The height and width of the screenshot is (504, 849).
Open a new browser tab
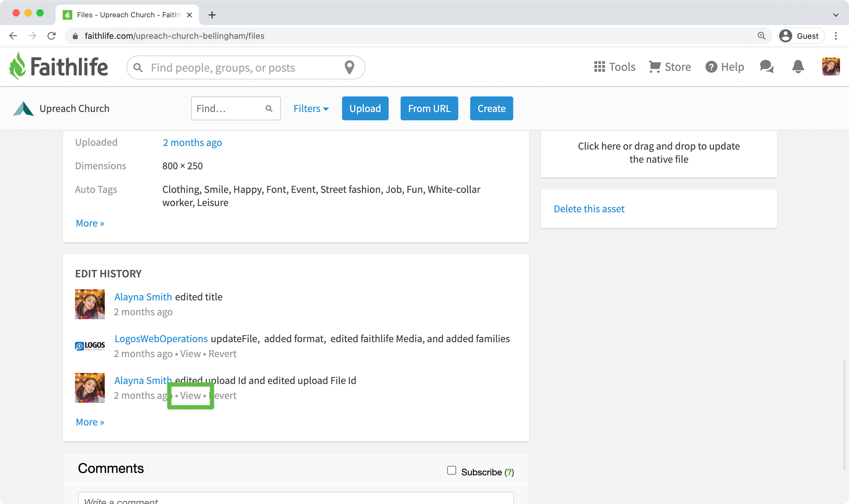coord(212,15)
